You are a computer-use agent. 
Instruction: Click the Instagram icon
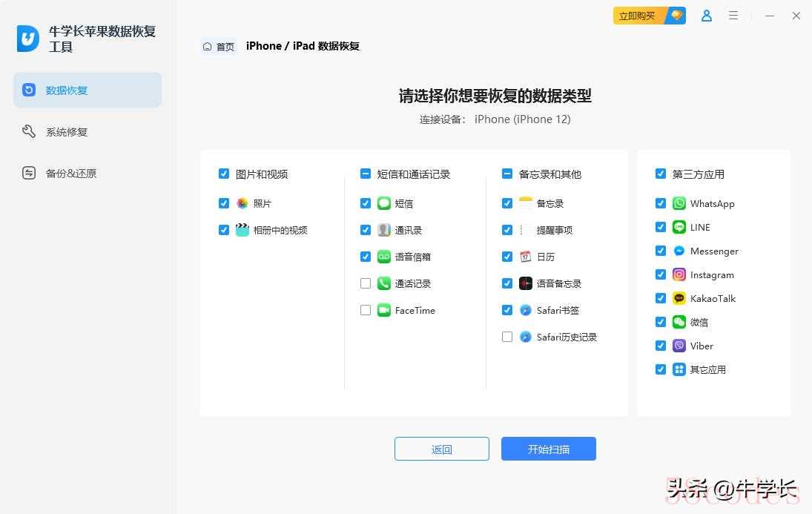tap(679, 274)
